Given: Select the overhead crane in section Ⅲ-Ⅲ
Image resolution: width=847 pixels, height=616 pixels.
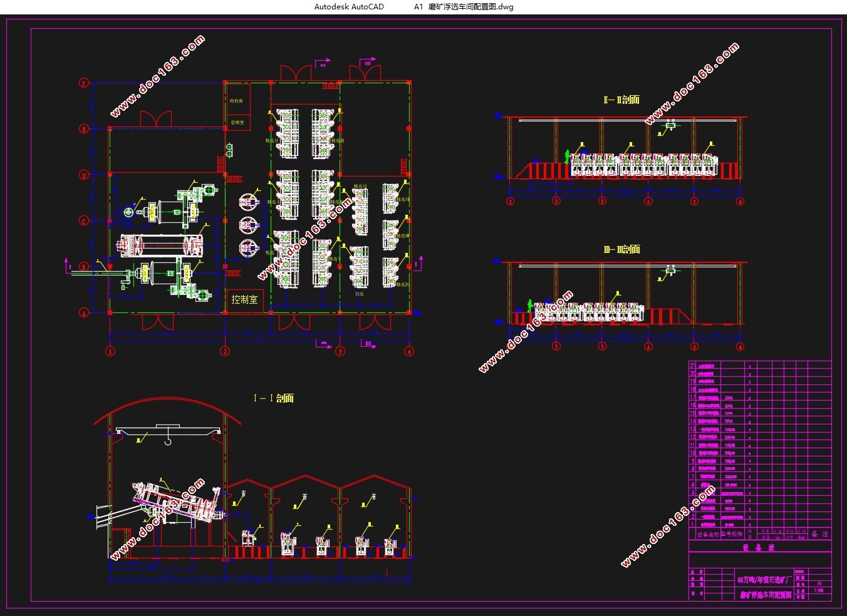Looking at the screenshot, I should [x=670, y=270].
